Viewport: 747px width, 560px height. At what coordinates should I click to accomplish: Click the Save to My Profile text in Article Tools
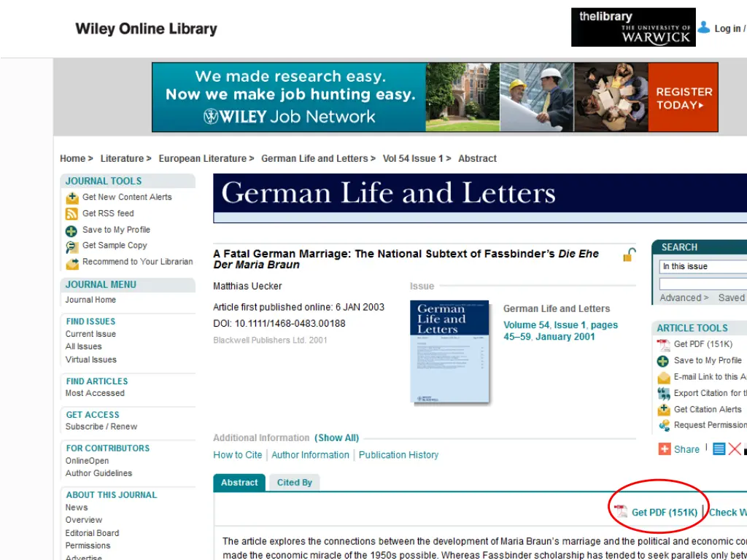click(x=708, y=360)
